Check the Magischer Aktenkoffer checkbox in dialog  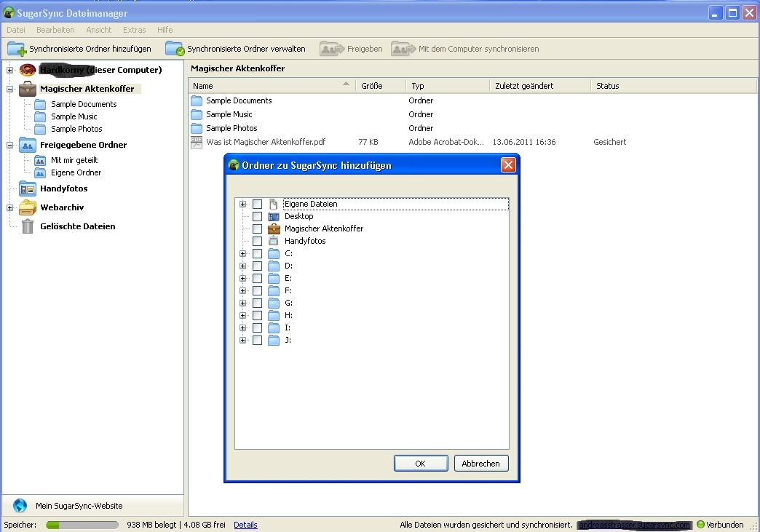tap(258, 229)
